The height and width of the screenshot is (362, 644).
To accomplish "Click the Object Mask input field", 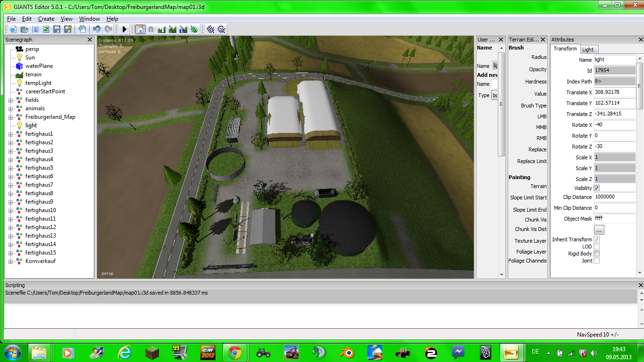I will coord(614,219).
